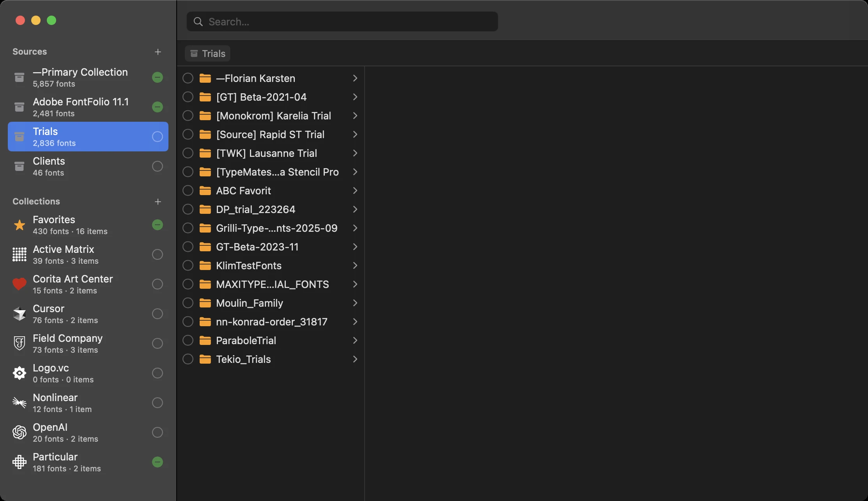Expand the [TWK] Lausanne Trial folder chevron

coord(355,153)
